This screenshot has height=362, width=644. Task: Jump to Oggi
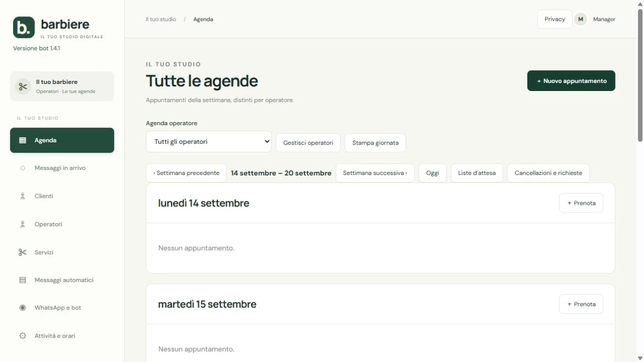click(433, 173)
